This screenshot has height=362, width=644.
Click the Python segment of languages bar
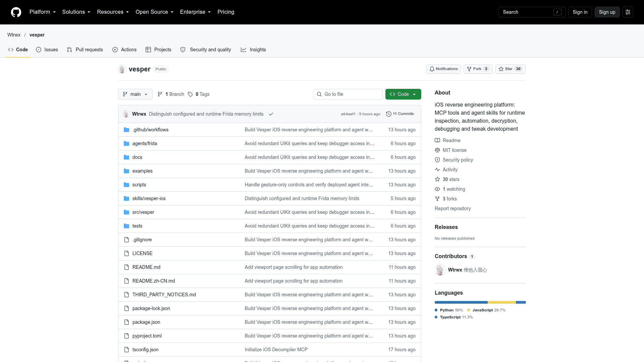click(x=461, y=302)
